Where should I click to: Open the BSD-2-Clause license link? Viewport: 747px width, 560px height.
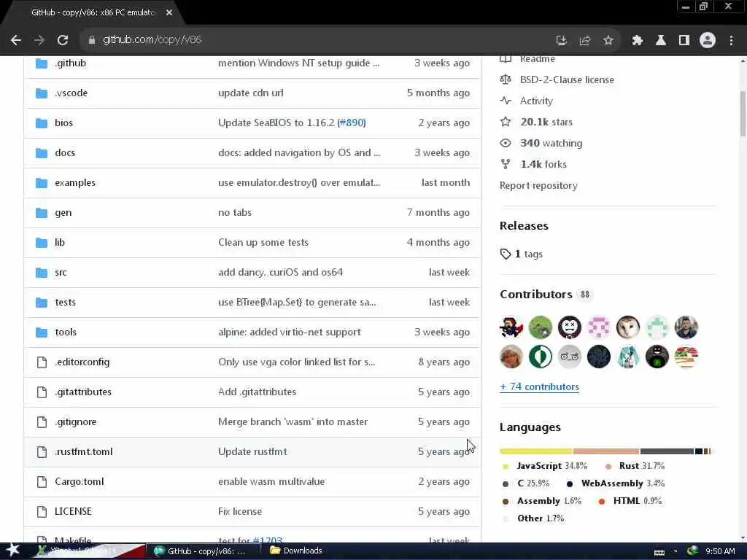pyautogui.click(x=566, y=80)
